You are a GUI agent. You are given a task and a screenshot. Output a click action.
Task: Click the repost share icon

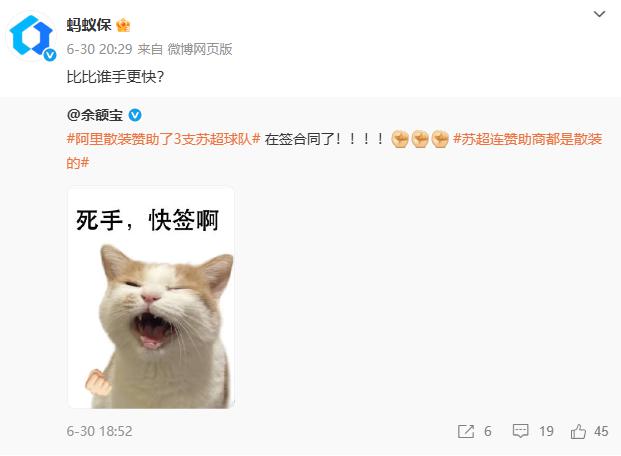click(466, 431)
